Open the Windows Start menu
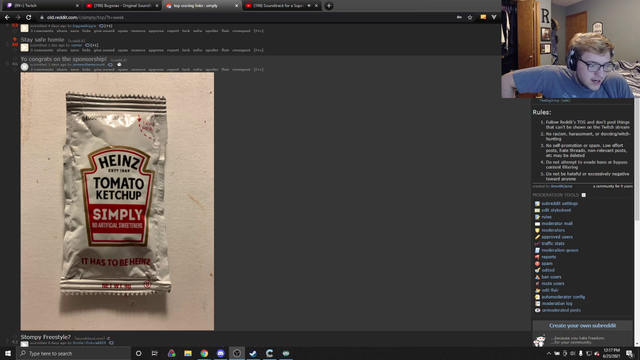 8,353
